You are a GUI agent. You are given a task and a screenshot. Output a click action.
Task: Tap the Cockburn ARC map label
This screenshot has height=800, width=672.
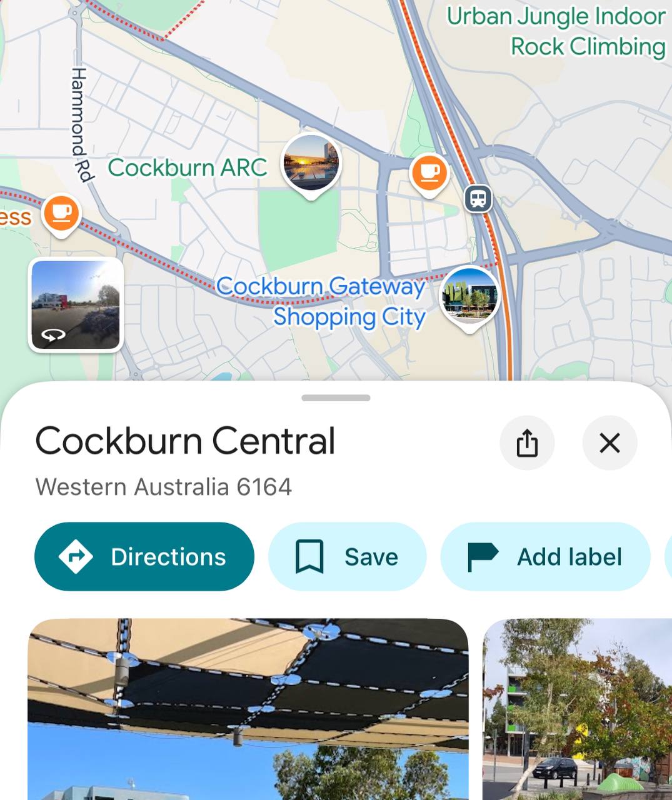(188, 167)
